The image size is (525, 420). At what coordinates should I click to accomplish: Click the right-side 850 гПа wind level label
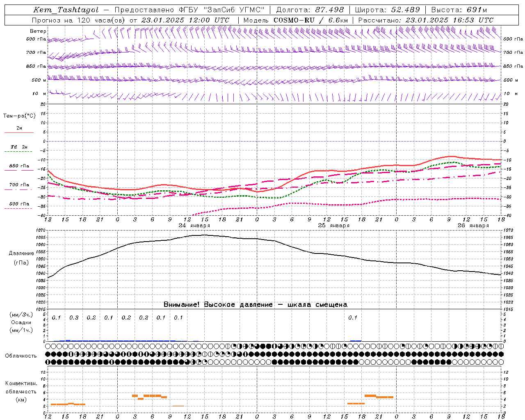(513, 66)
